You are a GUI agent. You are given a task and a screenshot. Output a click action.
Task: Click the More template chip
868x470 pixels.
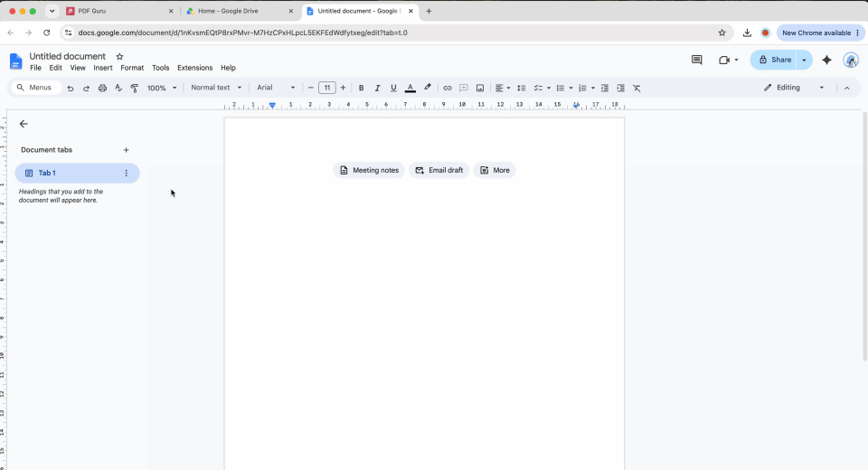coord(495,170)
